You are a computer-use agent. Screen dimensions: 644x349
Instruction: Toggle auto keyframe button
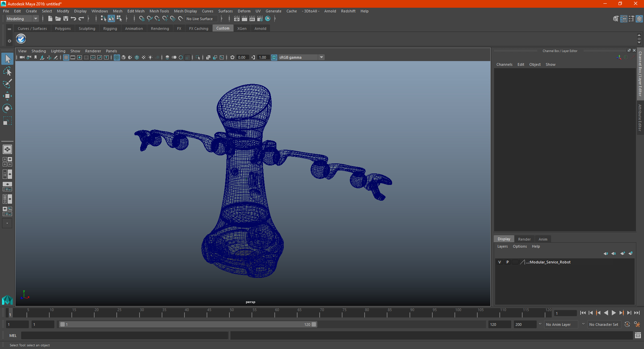pos(627,325)
